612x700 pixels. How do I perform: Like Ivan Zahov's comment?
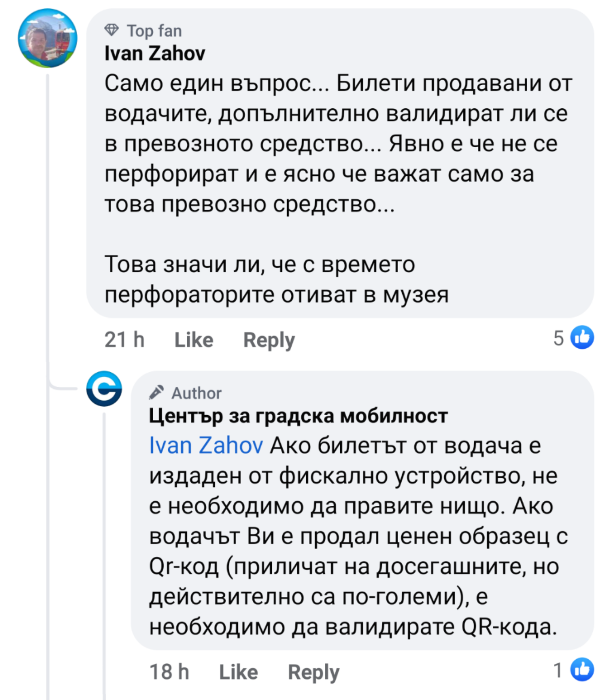tap(194, 340)
